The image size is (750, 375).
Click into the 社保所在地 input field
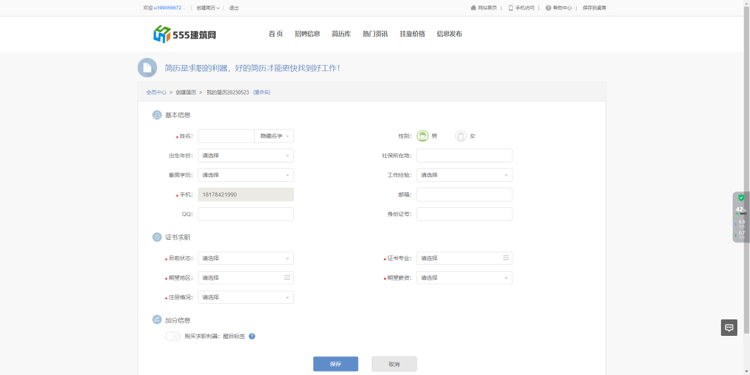[464, 155]
